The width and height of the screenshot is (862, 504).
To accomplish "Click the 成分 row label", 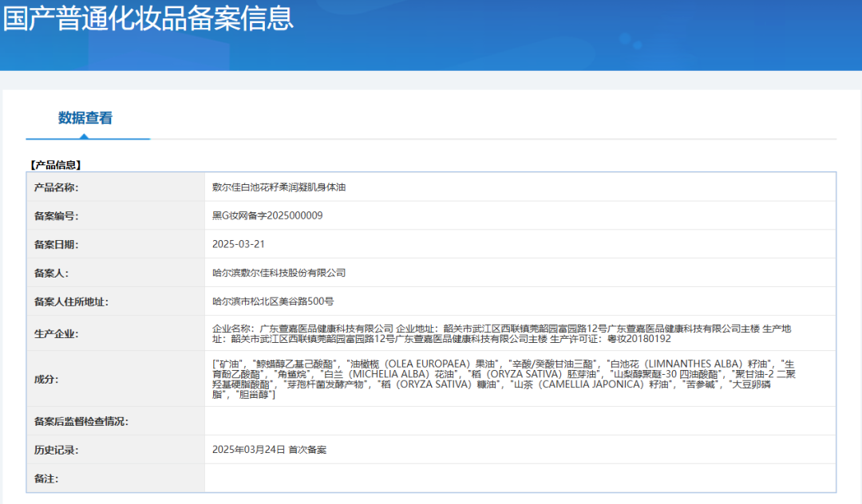I will [46, 379].
